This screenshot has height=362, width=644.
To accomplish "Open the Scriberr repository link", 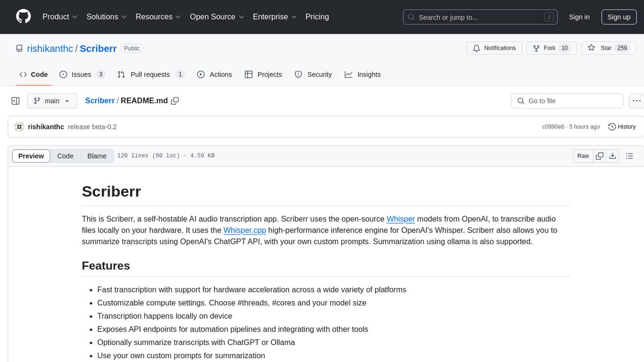I will click(98, 48).
